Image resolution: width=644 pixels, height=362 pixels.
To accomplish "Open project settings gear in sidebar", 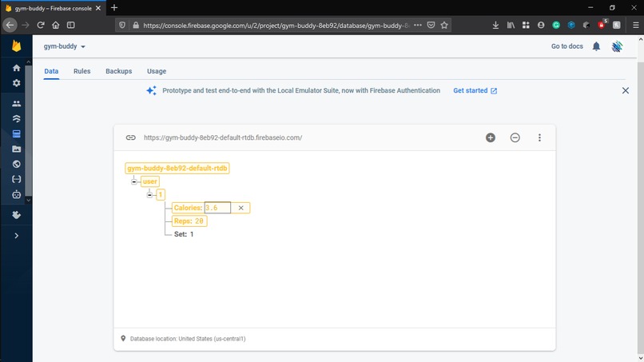I will click(17, 83).
